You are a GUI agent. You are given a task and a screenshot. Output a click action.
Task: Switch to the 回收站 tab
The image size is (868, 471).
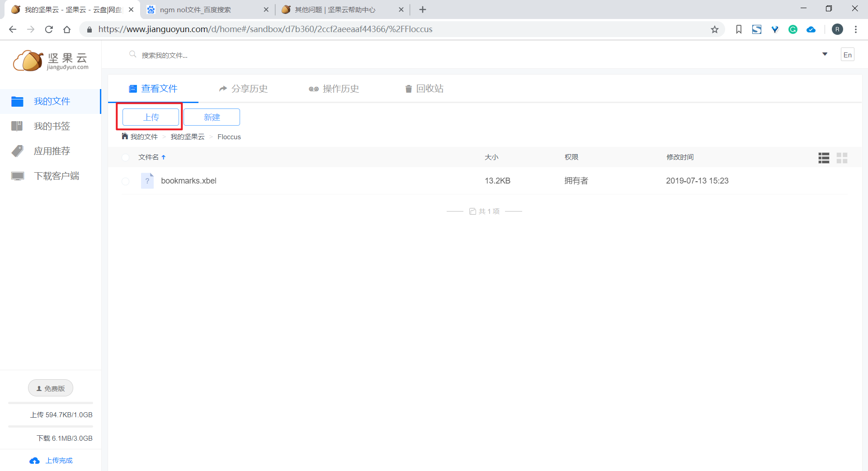424,89
